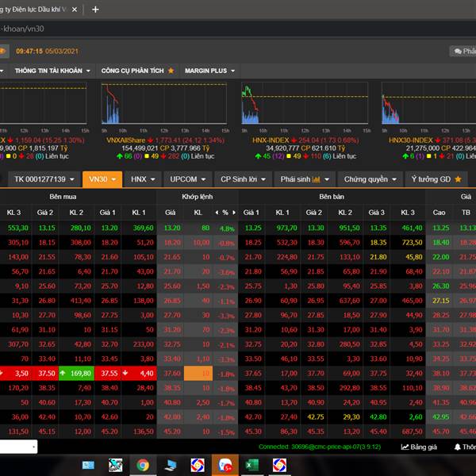Open the VNXAllShare index chart
Viewport: 476px width, 476px height.
164,103
